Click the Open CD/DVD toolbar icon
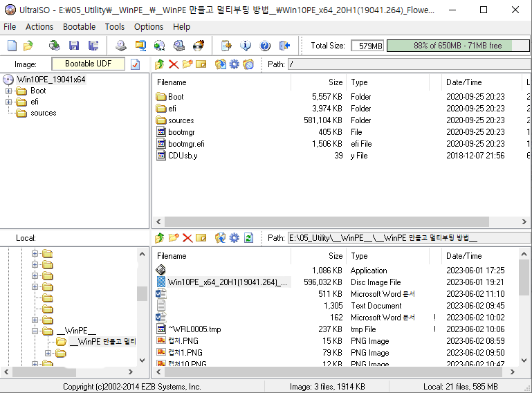 [x=54, y=46]
